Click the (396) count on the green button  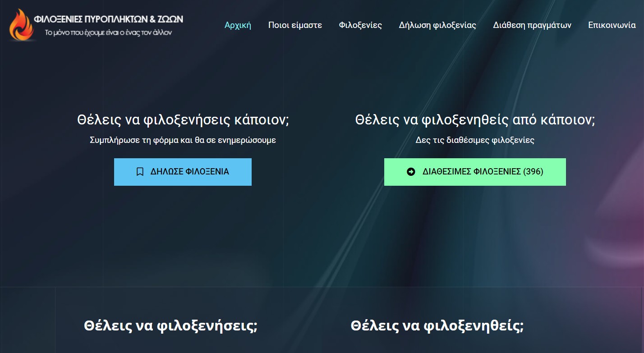[x=533, y=172]
